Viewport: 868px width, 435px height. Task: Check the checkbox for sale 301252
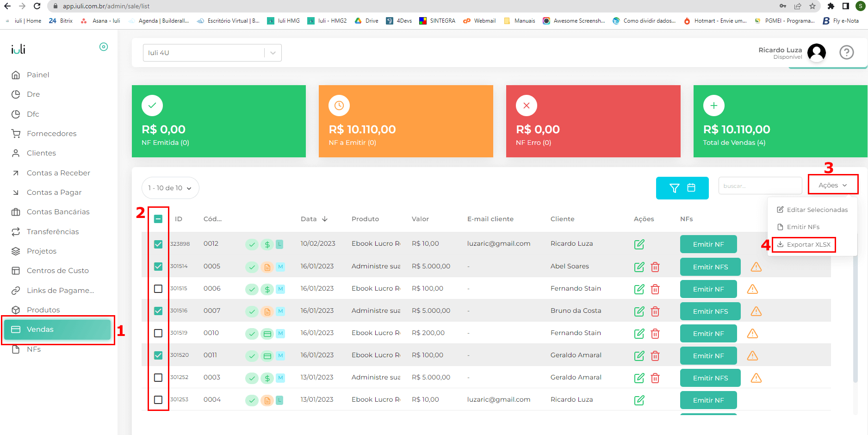(x=158, y=378)
